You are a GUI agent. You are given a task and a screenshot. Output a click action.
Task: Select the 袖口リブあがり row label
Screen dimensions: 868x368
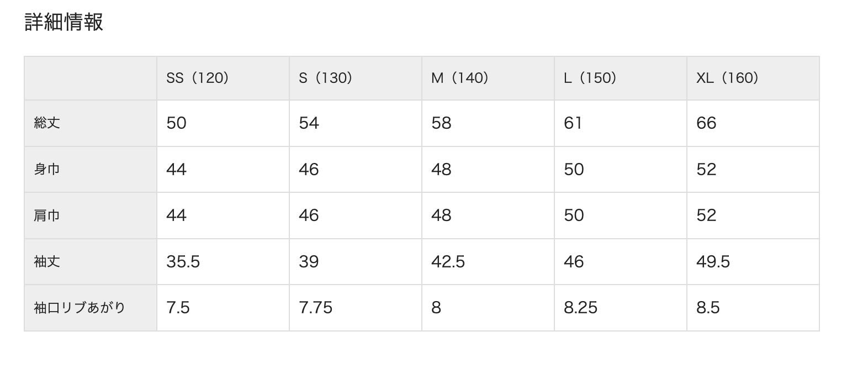click(80, 308)
